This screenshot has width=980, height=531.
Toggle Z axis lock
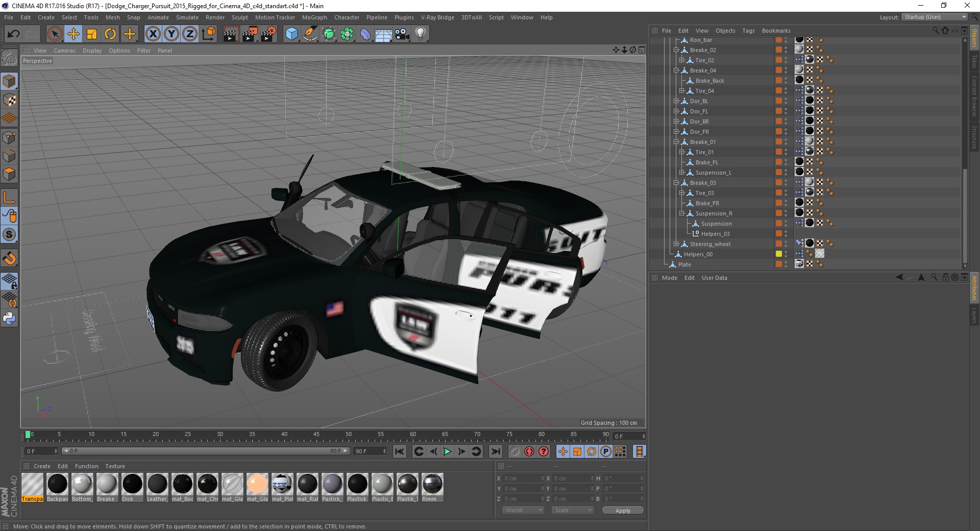(190, 34)
